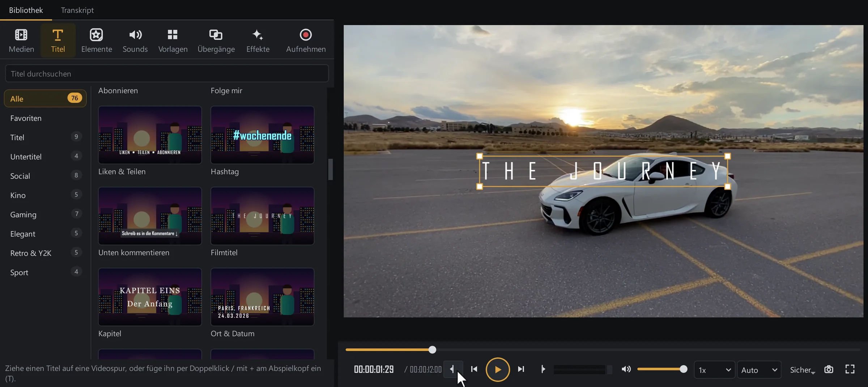Screen dimensions: 868x387
Task: Step forward one frame in the preview
Action: point(543,369)
